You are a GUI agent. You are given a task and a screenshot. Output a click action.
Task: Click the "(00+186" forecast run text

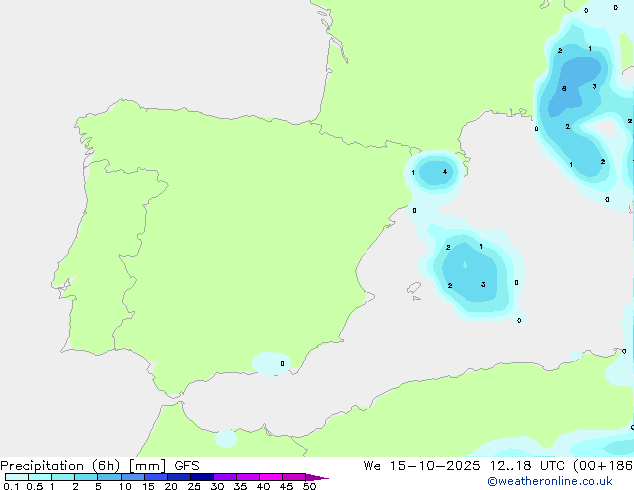(603, 466)
